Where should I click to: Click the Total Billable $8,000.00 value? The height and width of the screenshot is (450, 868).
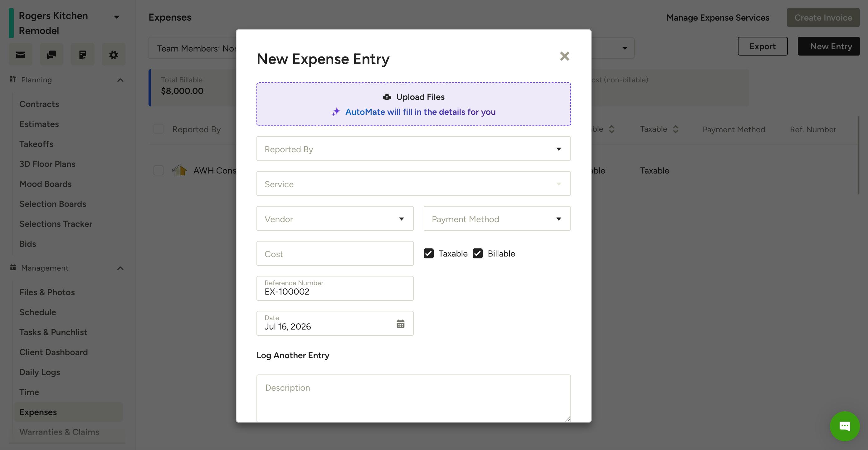[182, 91]
